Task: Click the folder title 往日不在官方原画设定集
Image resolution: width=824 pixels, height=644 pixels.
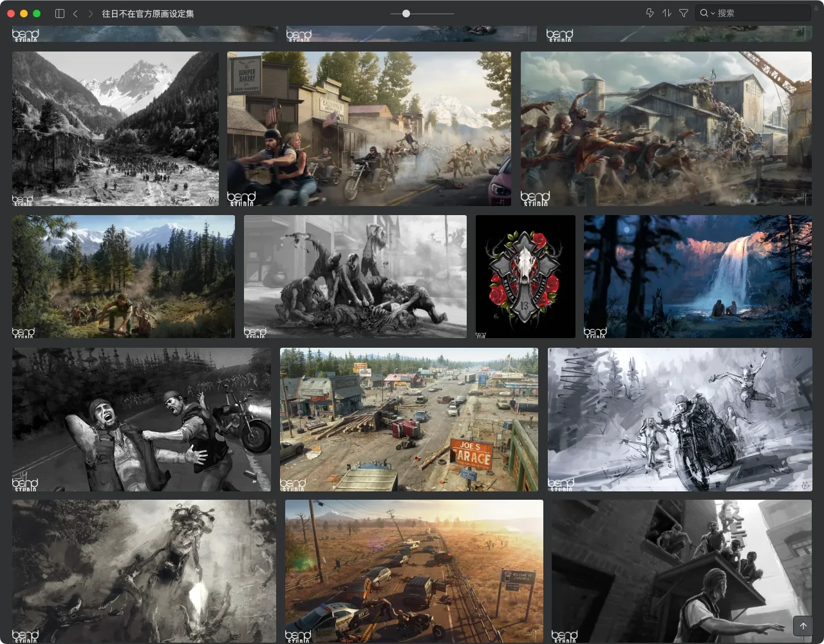Action: pos(148,14)
